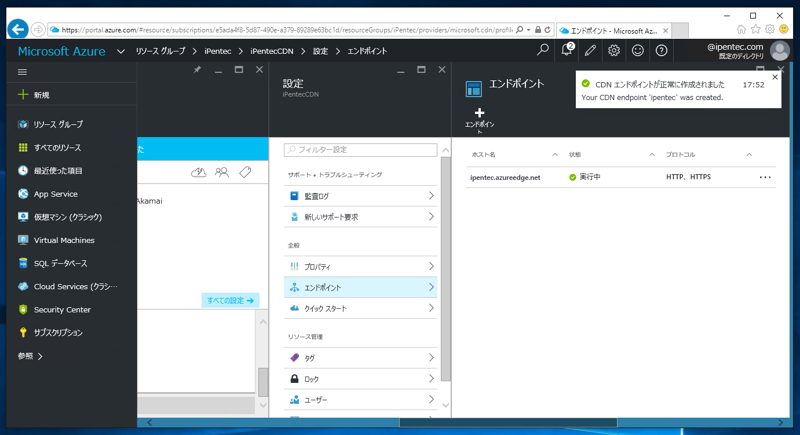Open 監査ログ settings item
800x435 pixels.
click(x=360, y=196)
